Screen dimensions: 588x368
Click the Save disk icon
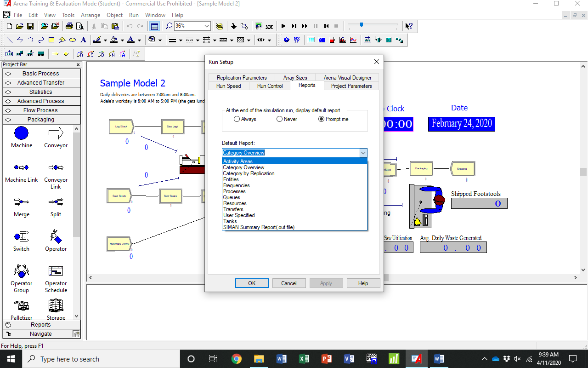click(x=30, y=26)
